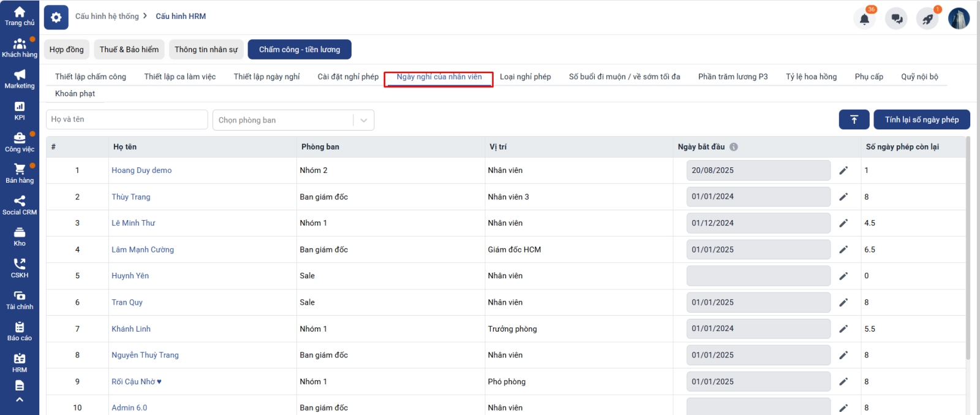Open the Bán hàng sidebar module
The width and height of the screenshot is (980, 415).
pos(20,173)
